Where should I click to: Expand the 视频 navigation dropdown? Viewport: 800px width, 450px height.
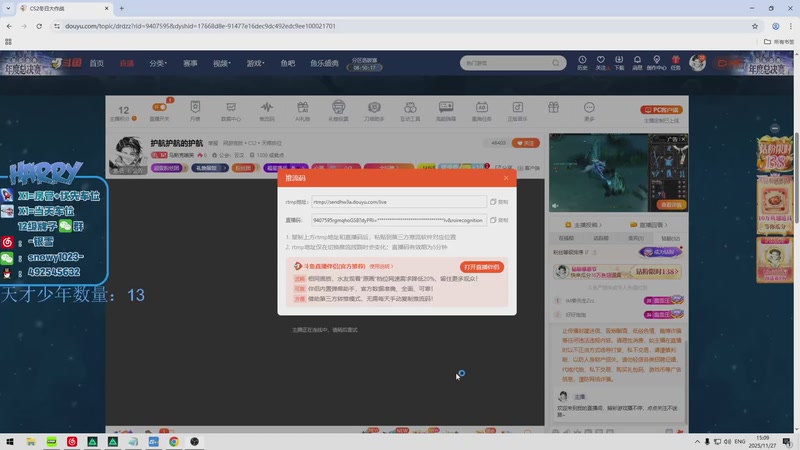click(x=222, y=63)
